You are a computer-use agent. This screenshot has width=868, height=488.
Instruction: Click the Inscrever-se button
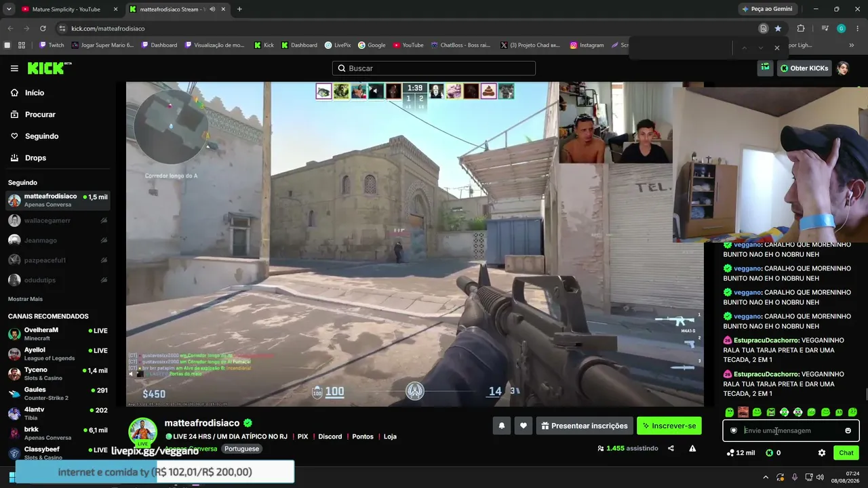pyautogui.click(x=669, y=426)
